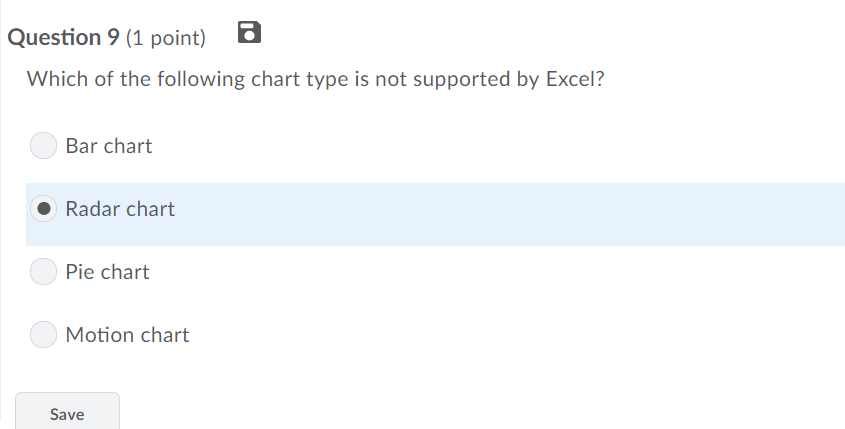Click the "Motion chart" answer label
Viewport: 845px width, 429px height.
point(127,335)
